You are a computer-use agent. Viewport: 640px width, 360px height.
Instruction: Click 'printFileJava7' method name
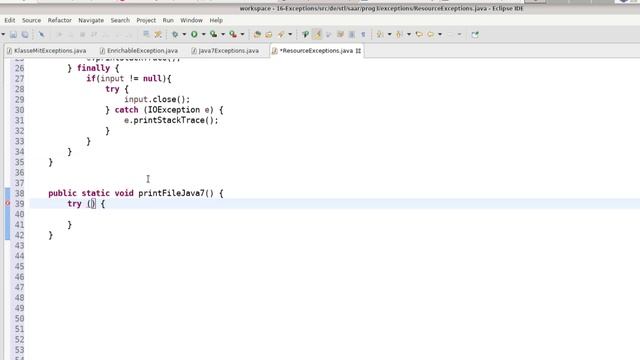click(x=171, y=193)
